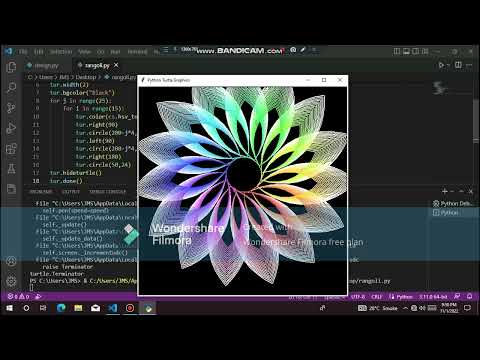Open the Accounts icon in activity bar
Viewport: 480px width, 360px height.
[x=11, y=261]
